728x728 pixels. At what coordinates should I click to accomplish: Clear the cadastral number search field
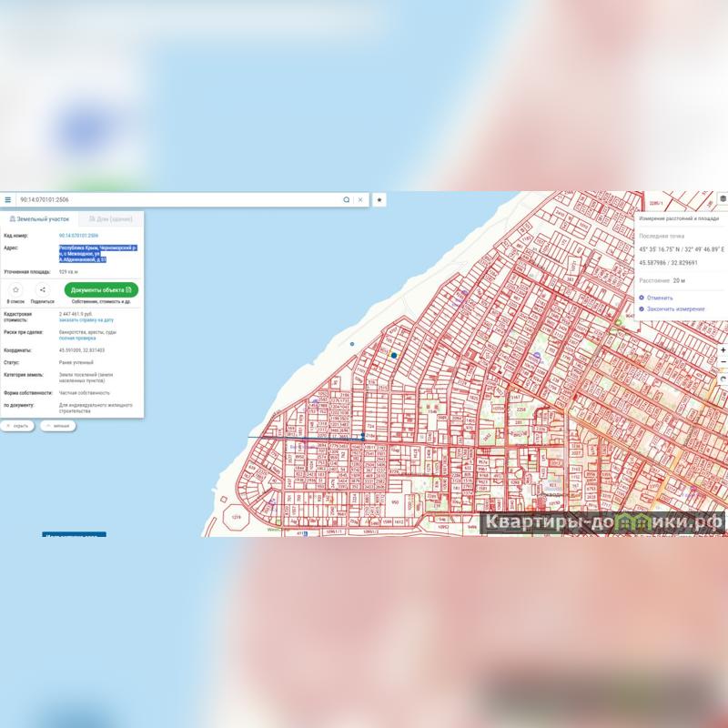pyautogui.click(x=360, y=199)
